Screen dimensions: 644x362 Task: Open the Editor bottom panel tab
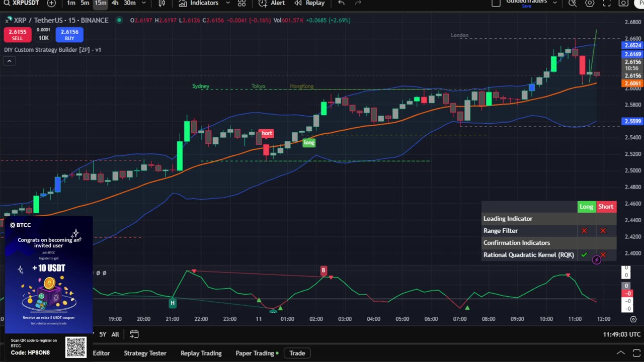point(101,353)
